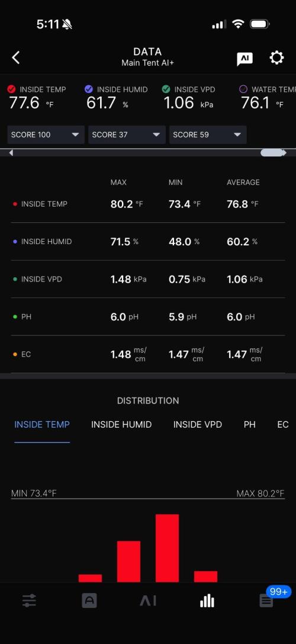Viewport: 296px width, 644px height.
Task: Open the AI chat bubble icon
Action: click(x=244, y=59)
